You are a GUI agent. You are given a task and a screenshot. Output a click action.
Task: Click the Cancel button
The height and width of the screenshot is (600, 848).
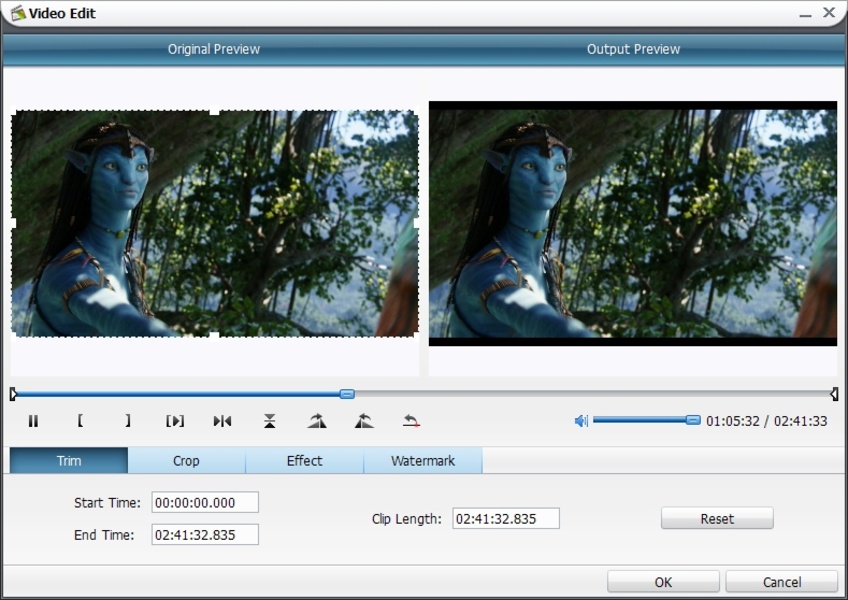click(x=781, y=582)
